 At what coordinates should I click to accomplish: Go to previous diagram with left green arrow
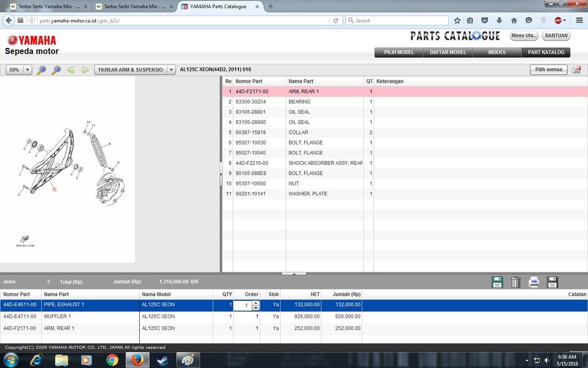pyautogui.click(x=71, y=70)
